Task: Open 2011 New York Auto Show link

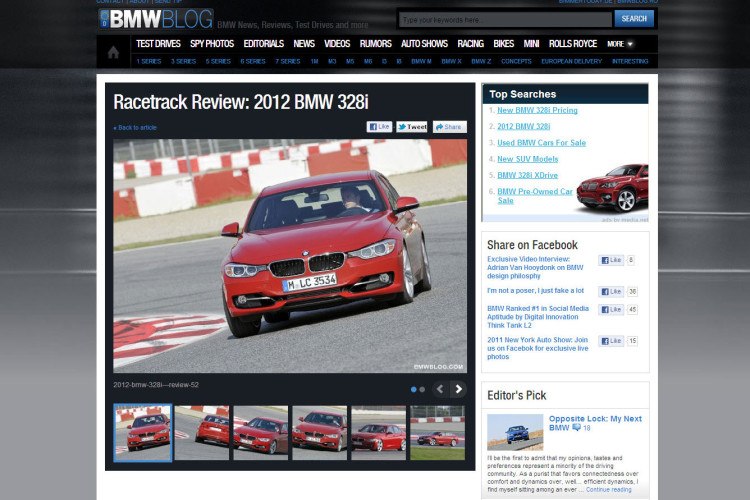Action: pos(538,348)
